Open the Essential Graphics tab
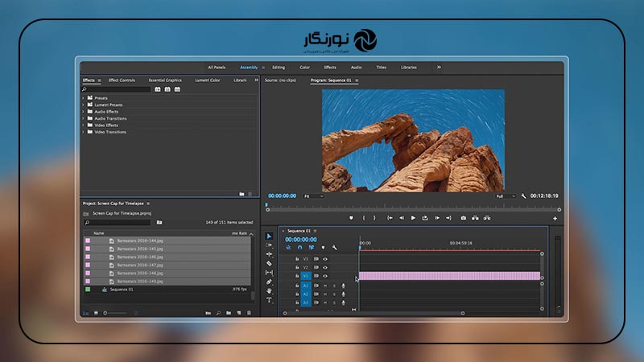 tap(165, 80)
